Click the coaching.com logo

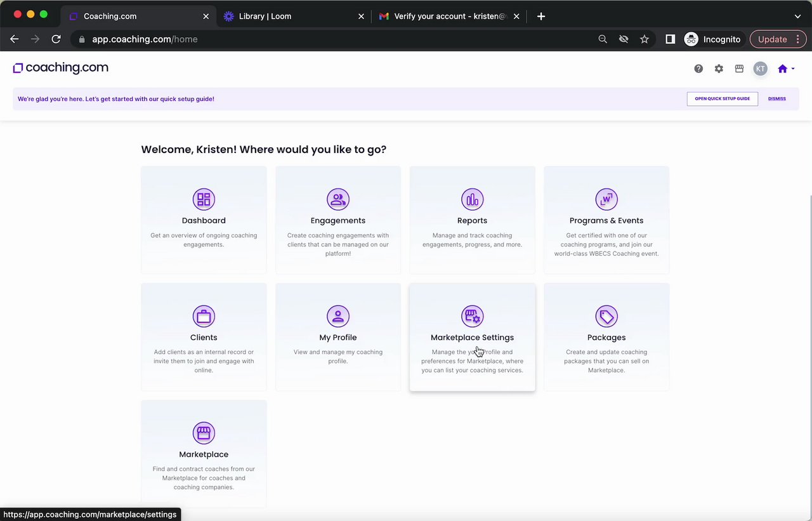click(61, 68)
